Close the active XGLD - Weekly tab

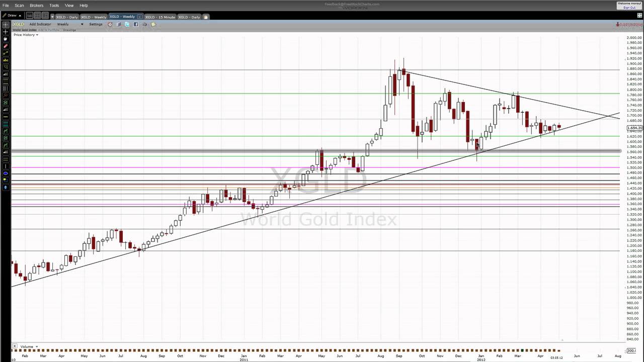[x=140, y=17]
